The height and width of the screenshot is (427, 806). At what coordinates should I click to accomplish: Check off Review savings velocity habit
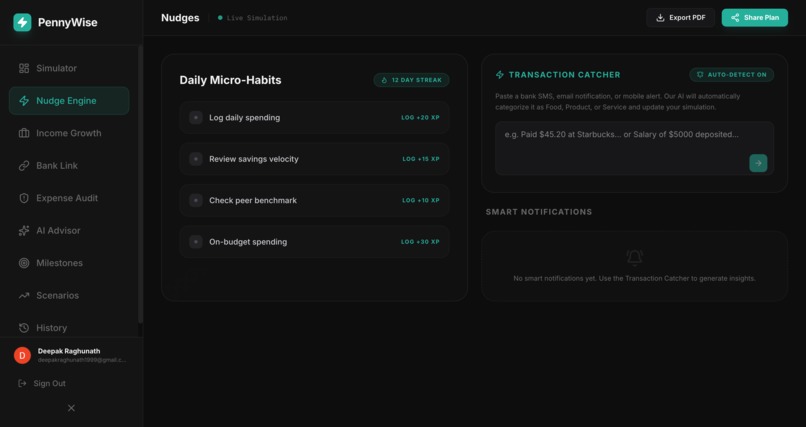pyautogui.click(x=195, y=159)
